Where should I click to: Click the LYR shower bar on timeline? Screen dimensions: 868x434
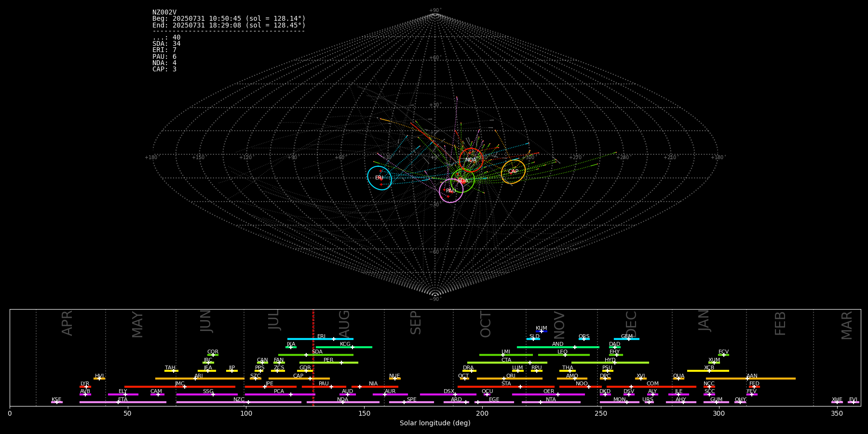[x=85, y=386]
